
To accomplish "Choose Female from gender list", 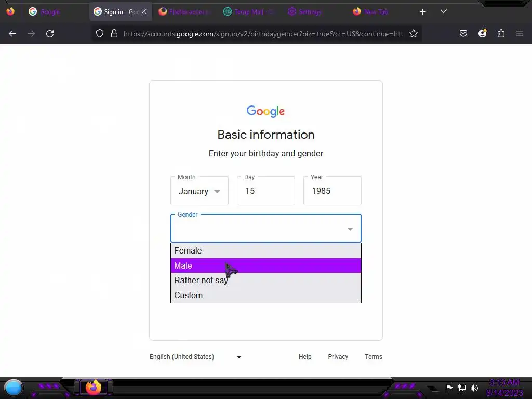I will [x=266, y=251].
